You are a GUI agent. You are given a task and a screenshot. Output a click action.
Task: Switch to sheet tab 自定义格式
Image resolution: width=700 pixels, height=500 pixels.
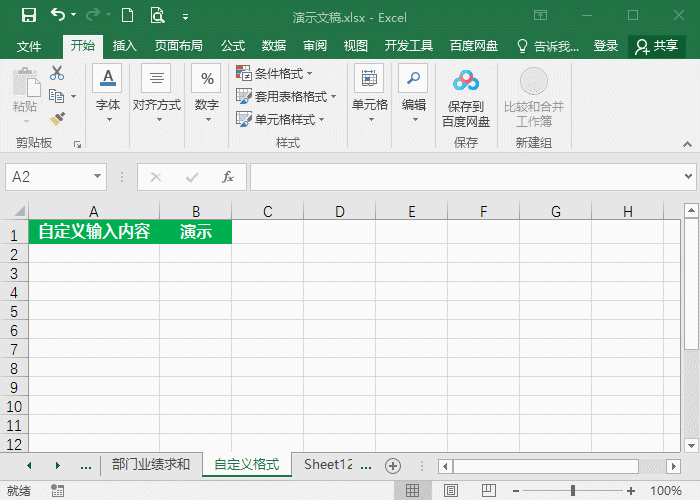(247, 465)
